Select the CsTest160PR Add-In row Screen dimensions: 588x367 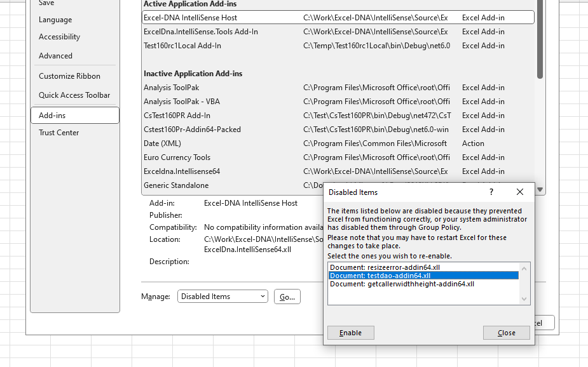point(338,116)
